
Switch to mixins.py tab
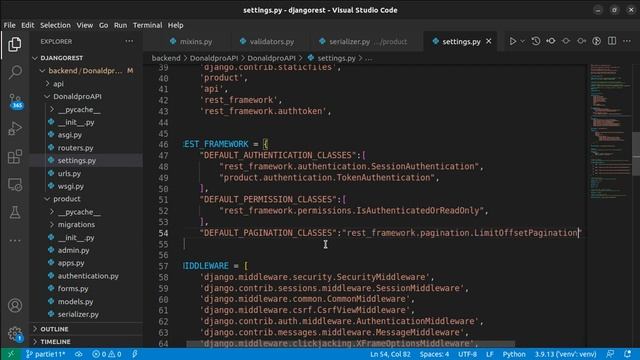[191, 42]
